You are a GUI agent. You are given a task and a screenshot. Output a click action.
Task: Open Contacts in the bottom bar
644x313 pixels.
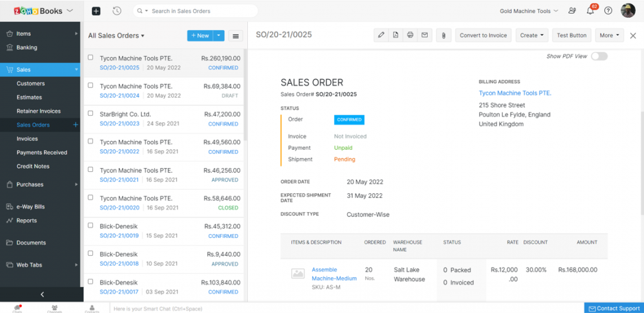(x=92, y=309)
